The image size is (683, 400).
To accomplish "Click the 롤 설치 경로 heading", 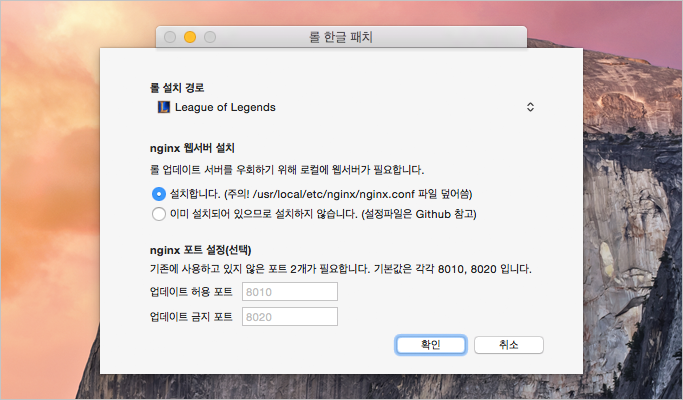I will click(x=177, y=88).
